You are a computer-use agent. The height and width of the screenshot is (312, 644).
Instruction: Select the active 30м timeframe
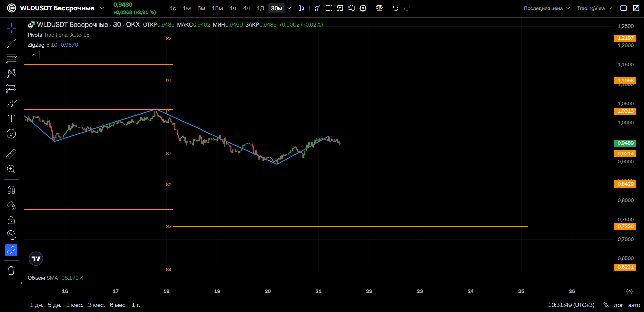click(x=277, y=8)
